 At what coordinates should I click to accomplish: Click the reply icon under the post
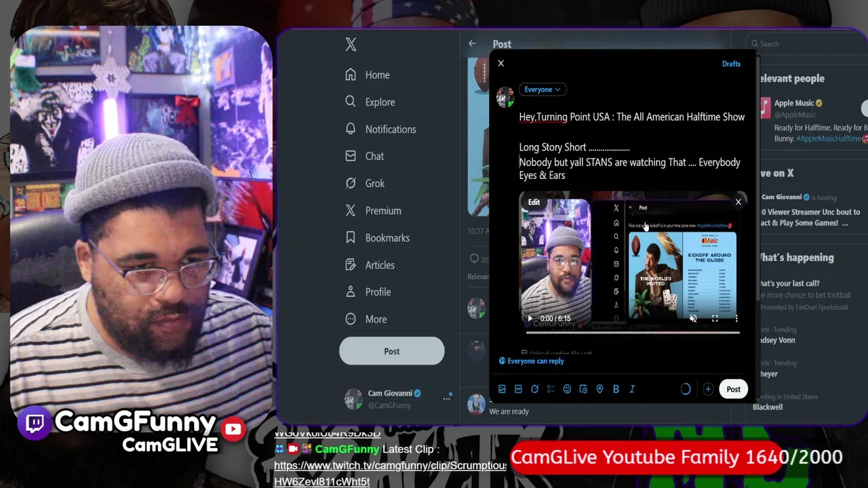pyautogui.click(x=474, y=258)
